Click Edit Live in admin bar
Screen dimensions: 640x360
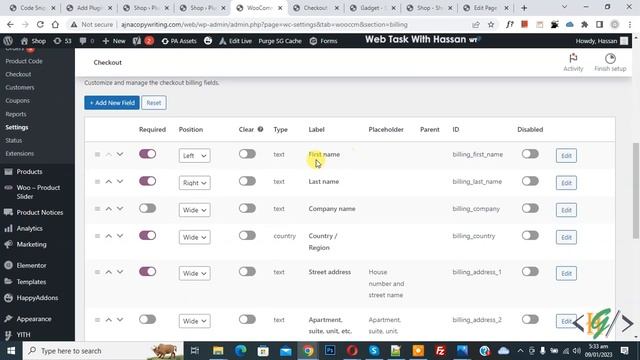point(236,41)
